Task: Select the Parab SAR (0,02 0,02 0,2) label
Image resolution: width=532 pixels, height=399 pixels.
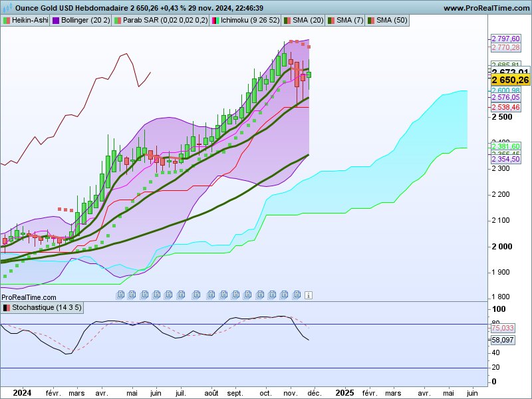Action: click(160, 21)
